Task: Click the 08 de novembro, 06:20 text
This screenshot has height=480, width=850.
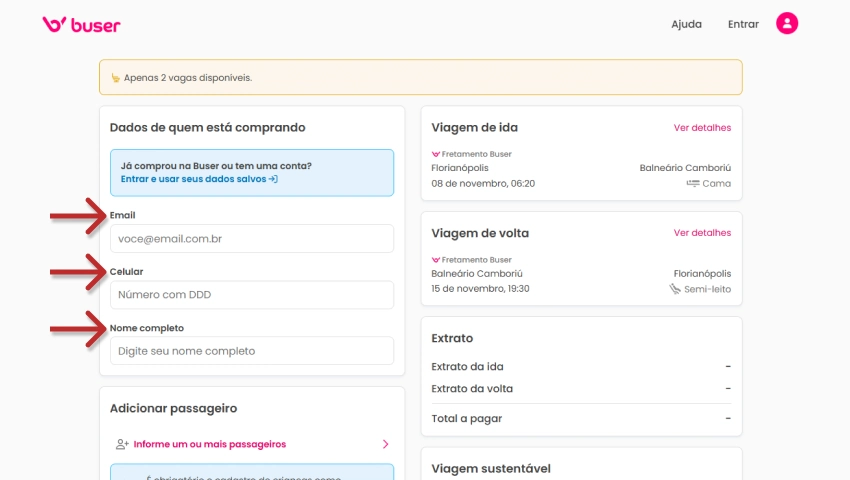Action: coord(483,183)
